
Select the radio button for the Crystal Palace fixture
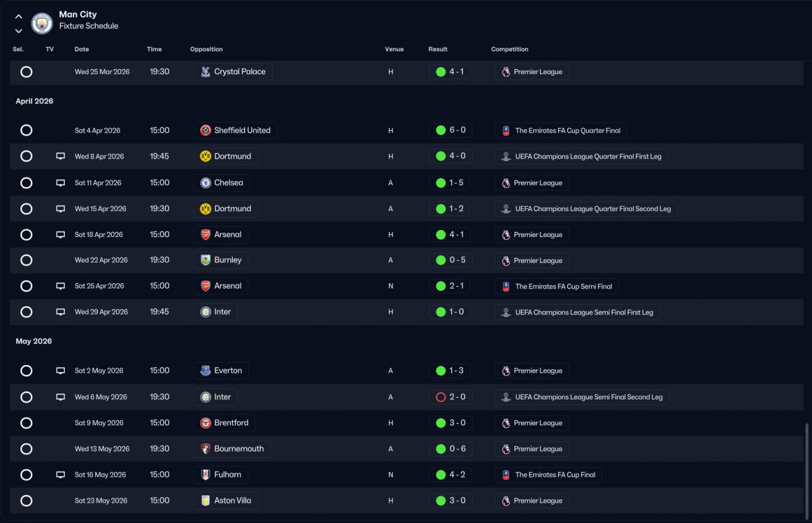(x=26, y=72)
